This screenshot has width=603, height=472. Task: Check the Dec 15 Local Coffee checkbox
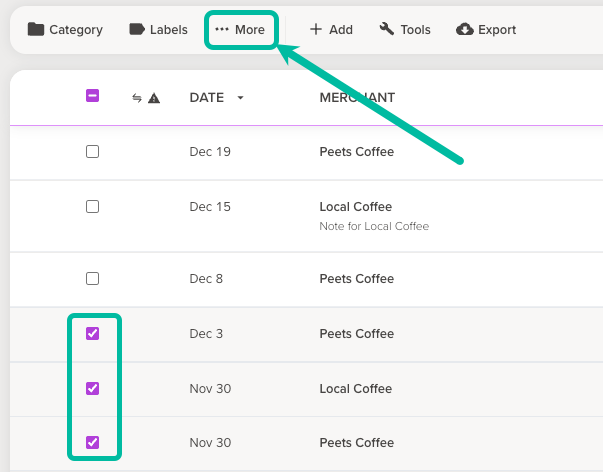click(92, 207)
